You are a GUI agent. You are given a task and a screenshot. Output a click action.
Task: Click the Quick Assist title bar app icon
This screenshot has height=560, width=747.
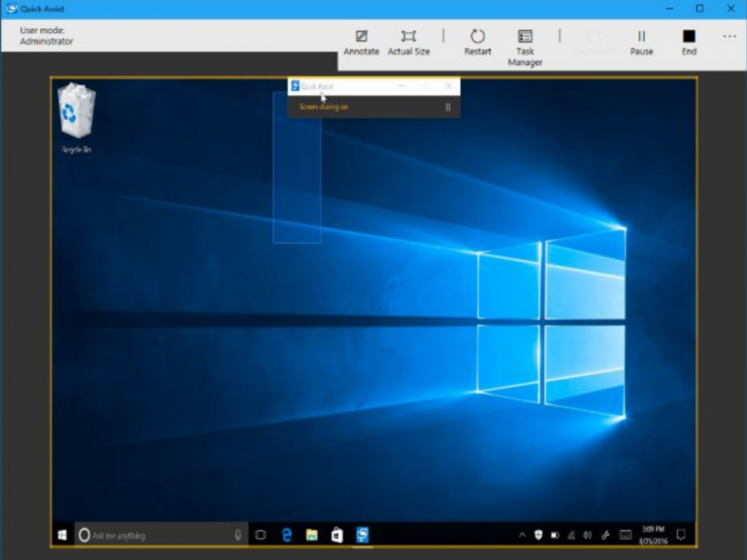12,9
